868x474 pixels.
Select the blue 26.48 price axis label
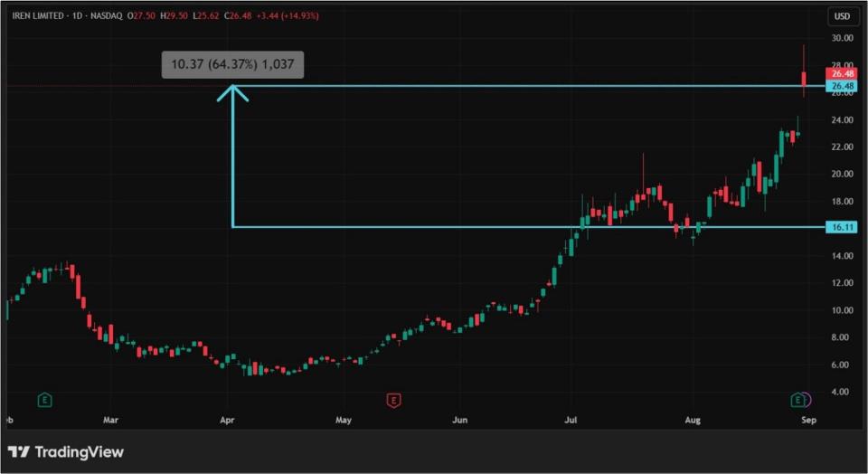(841, 86)
